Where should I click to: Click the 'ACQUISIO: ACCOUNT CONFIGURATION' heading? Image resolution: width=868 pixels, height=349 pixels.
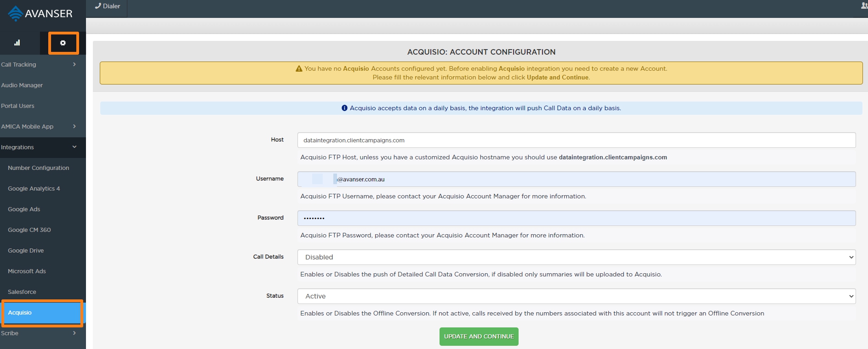[481, 52]
